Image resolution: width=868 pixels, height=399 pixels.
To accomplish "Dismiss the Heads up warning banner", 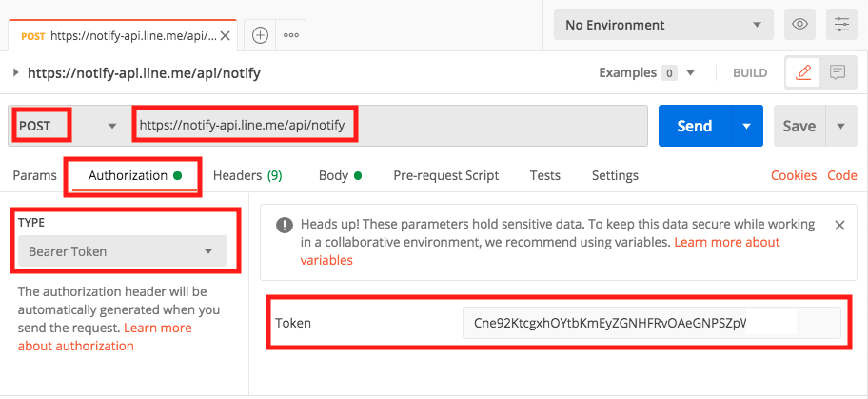I will (839, 226).
